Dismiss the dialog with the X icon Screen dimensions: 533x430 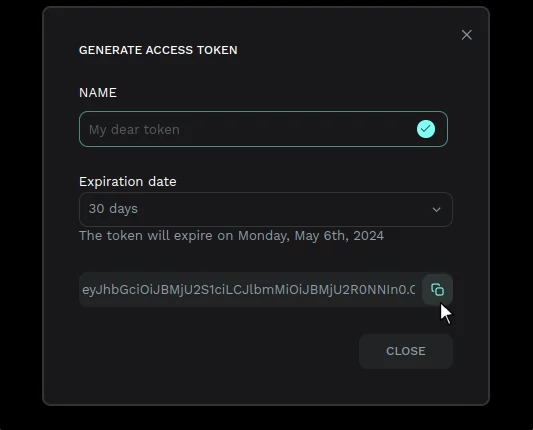467,35
